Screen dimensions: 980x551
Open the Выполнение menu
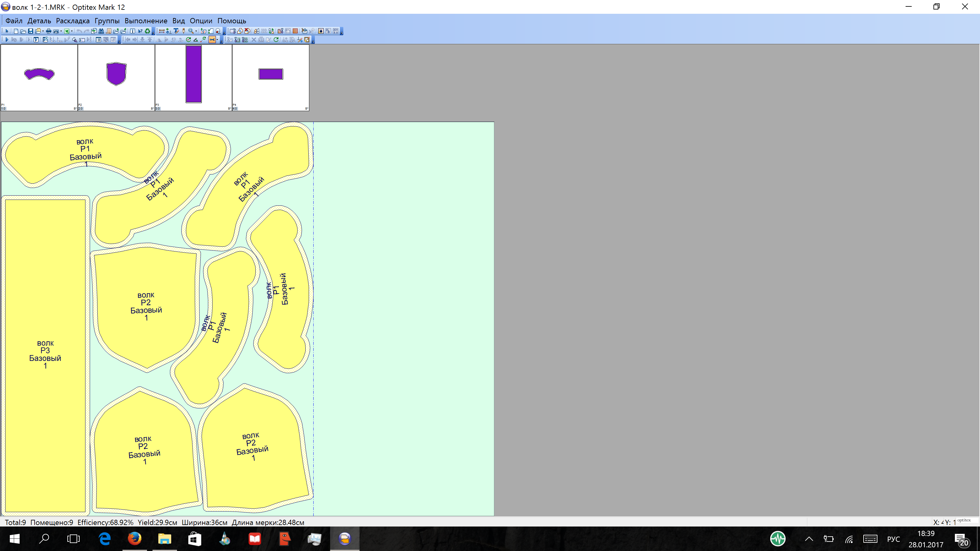(x=146, y=21)
